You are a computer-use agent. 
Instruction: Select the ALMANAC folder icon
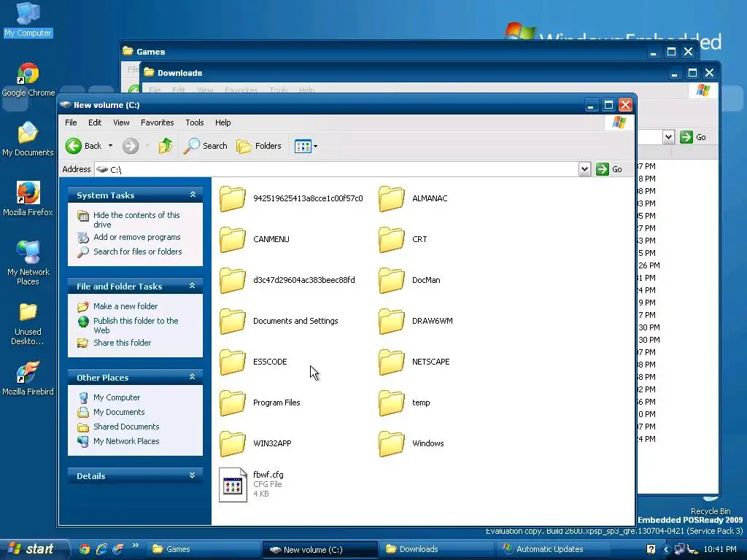pyautogui.click(x=392, y=198)
